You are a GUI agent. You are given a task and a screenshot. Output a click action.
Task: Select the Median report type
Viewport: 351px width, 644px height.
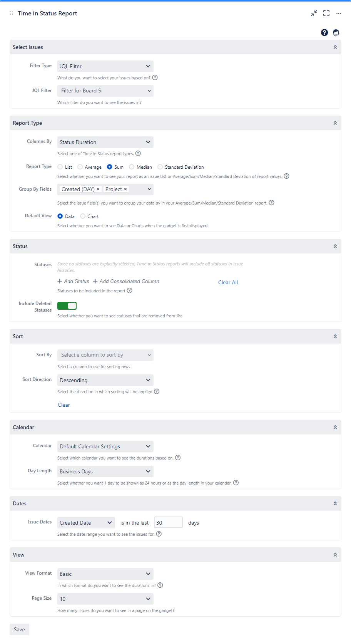point(132,167)
